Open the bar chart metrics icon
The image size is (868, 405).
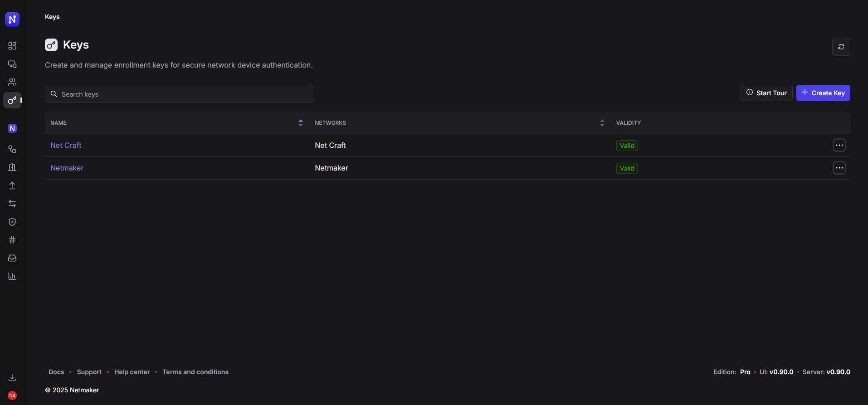[x=12, y=276]
